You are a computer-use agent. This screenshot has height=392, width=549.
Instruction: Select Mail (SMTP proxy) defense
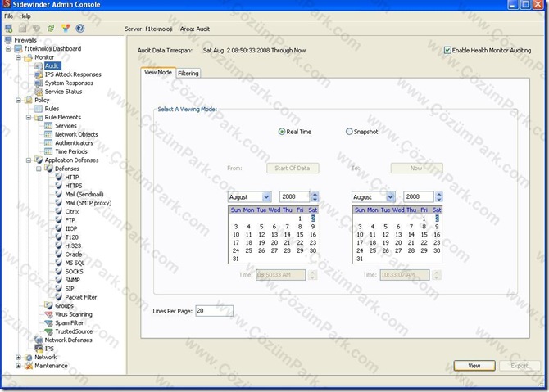click(88, 203)
